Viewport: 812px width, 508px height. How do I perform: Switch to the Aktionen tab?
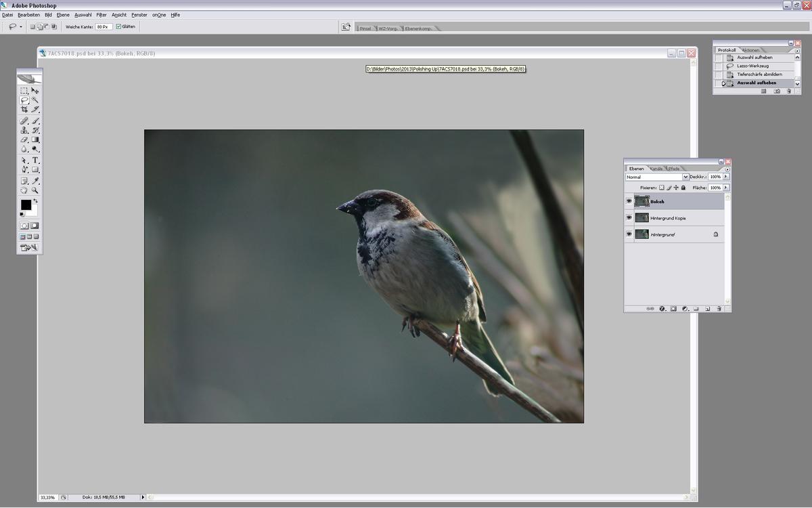750,50
